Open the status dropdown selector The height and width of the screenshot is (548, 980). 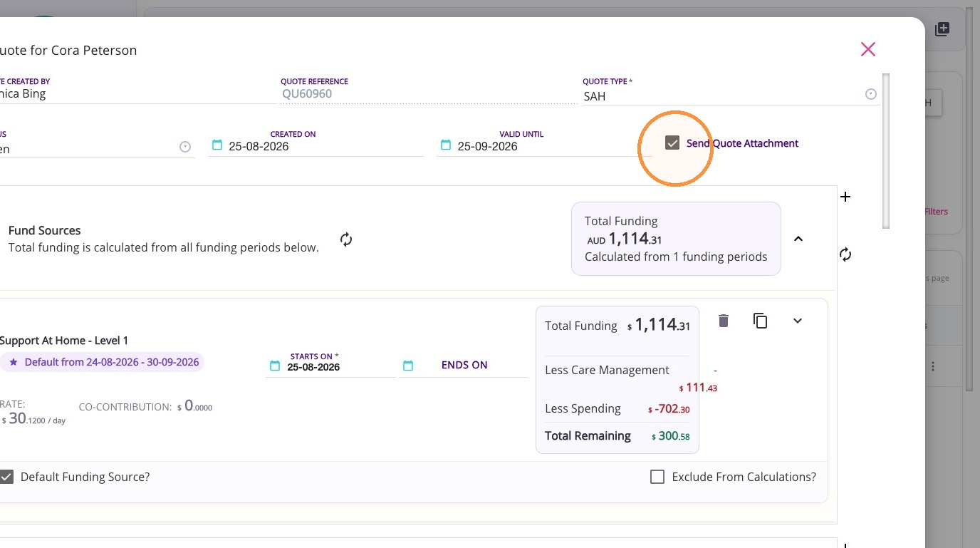click(185, 147)
